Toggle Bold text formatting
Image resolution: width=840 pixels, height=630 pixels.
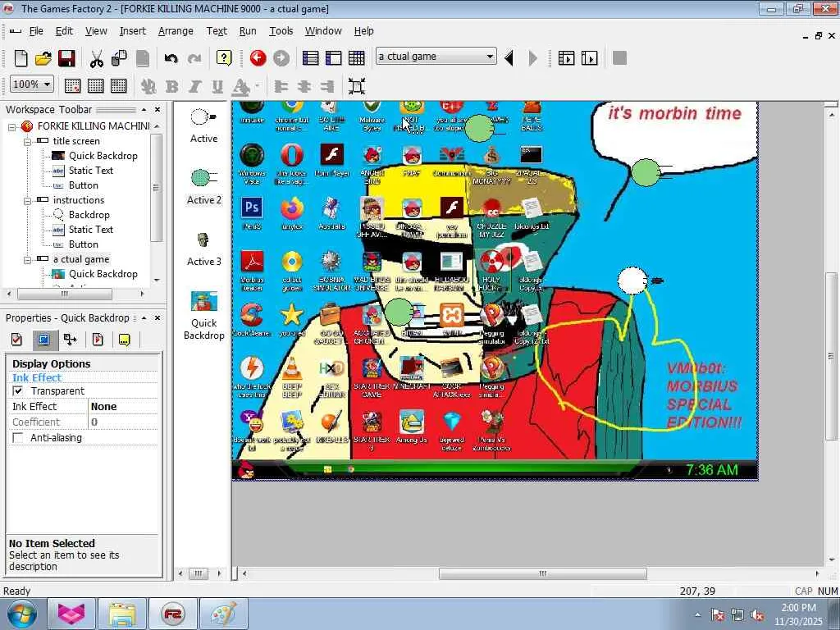[171, 86]
